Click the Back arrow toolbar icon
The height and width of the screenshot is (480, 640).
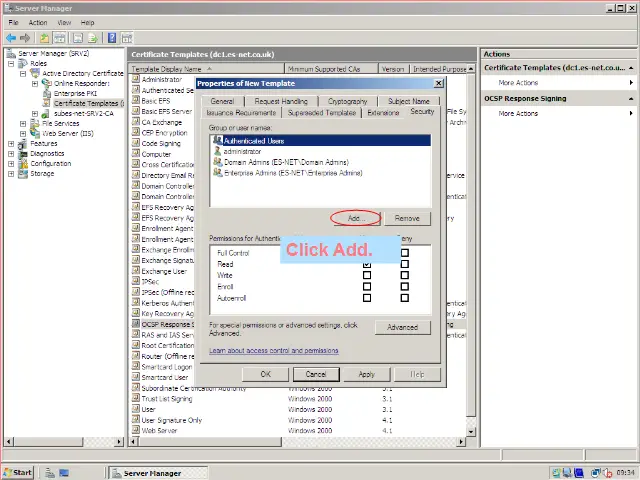(11, 38)
